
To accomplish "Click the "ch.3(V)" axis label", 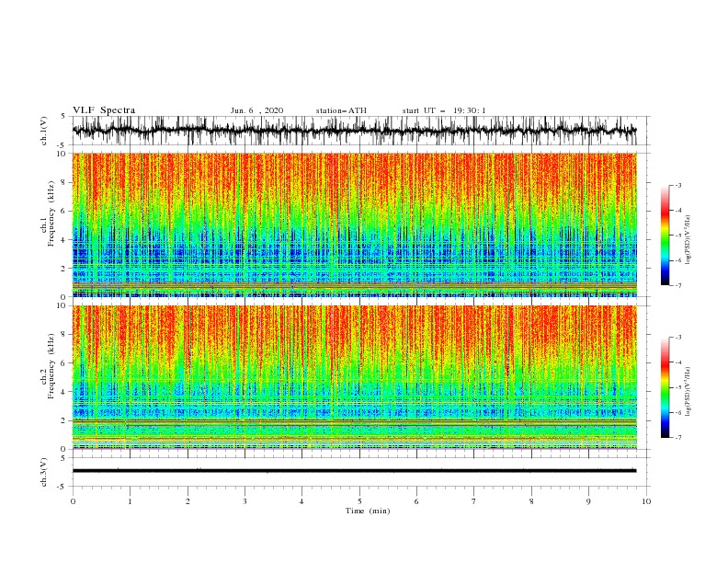I will click(x=45, y=472).
